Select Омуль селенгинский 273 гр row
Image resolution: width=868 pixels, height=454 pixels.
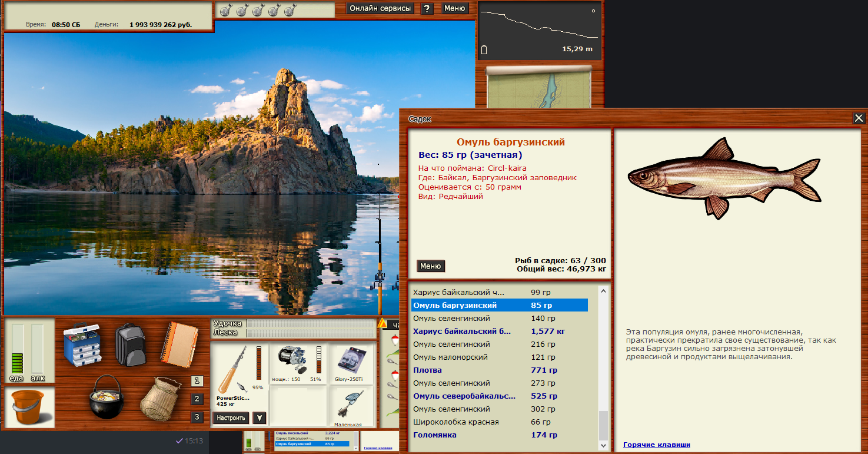point(499,383)
